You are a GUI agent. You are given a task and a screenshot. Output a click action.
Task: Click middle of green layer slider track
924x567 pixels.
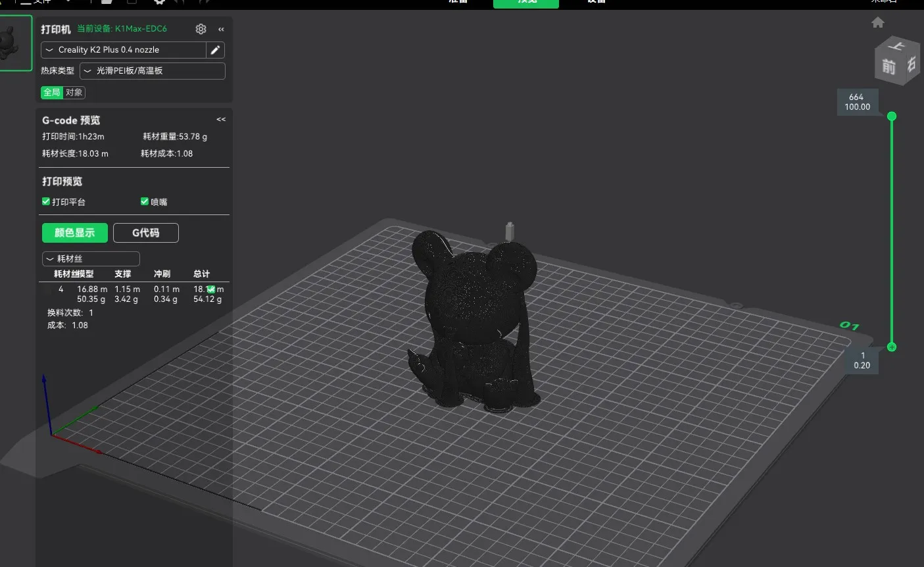[892, 232]
